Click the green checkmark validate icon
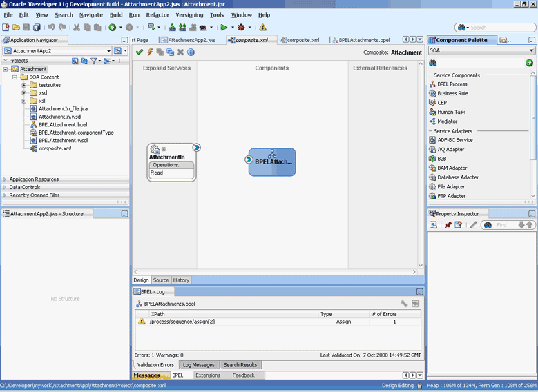 tap(140, 52)
